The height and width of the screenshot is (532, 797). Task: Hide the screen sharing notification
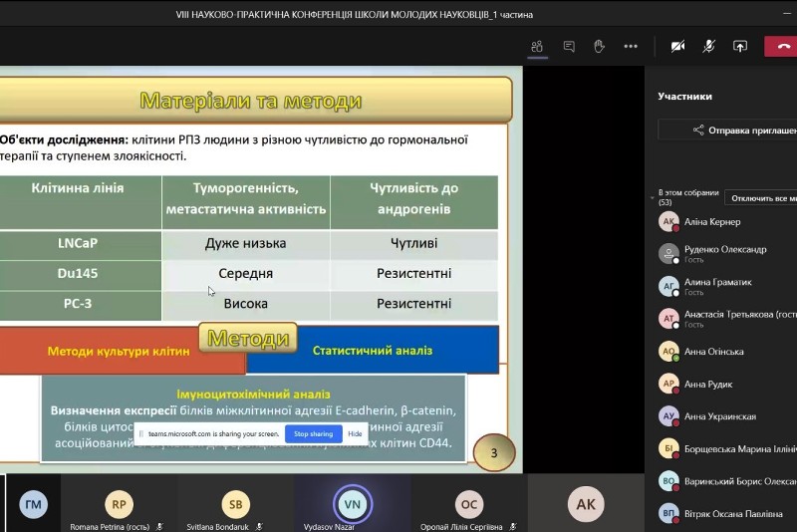[x=355, y=434]
